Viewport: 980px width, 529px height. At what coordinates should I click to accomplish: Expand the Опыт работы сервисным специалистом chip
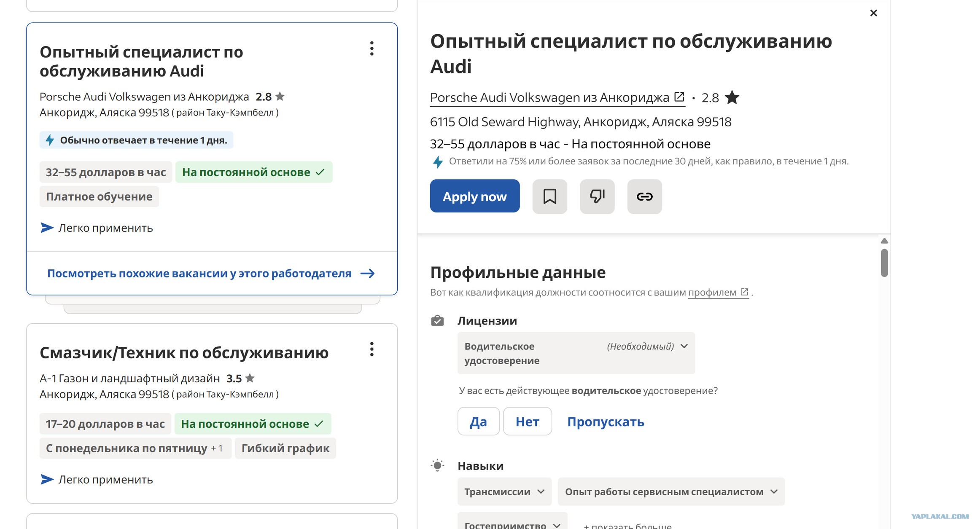671,491
